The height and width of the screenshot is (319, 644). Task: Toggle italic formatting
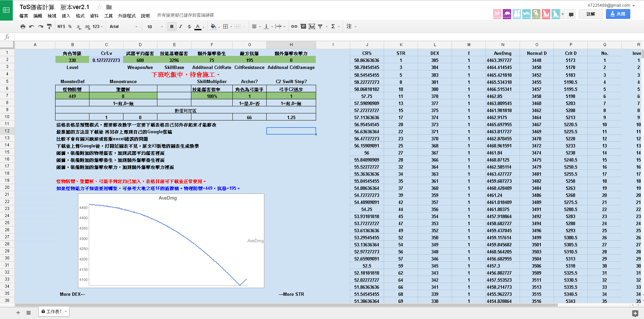[181, 27]
